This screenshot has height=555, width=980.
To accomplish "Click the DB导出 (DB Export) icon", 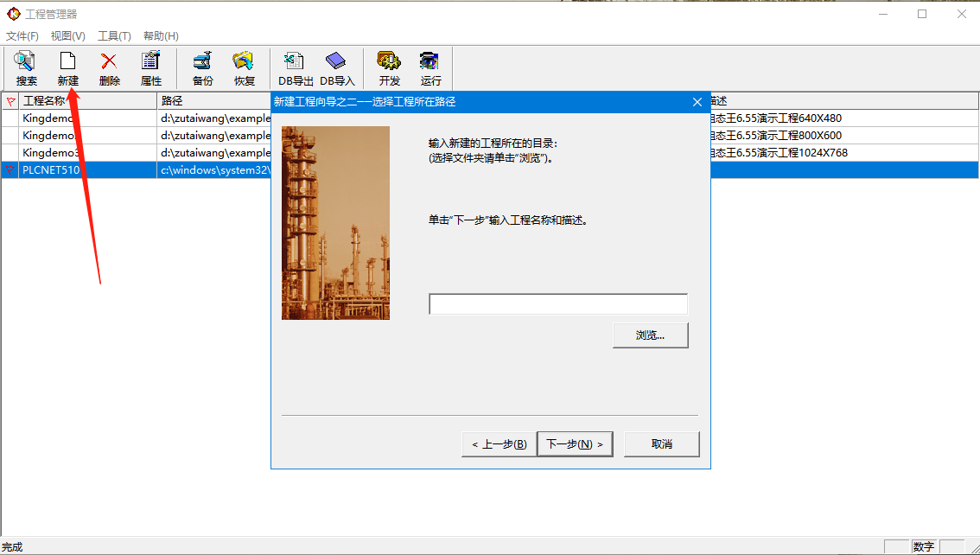I will pos(296,68).
